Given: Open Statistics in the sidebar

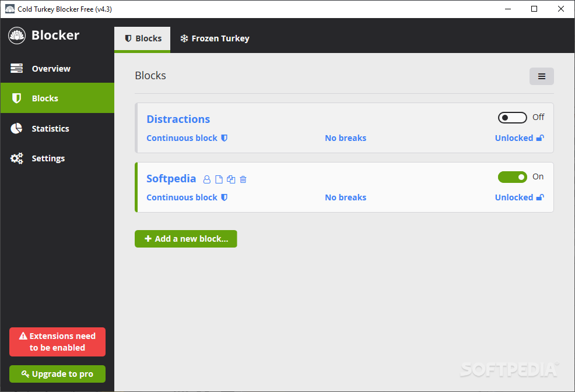Looking at the screenshot, I should [x=57, y=129].
